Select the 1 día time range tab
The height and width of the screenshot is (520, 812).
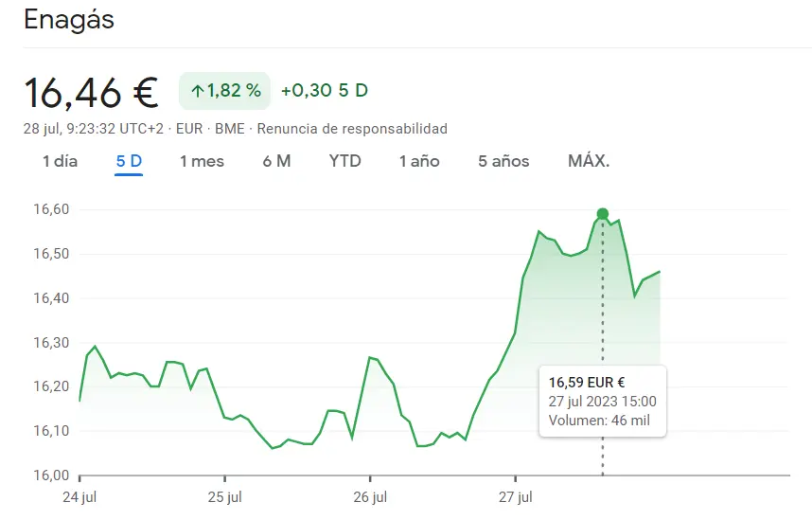click(x=60, y=161)
